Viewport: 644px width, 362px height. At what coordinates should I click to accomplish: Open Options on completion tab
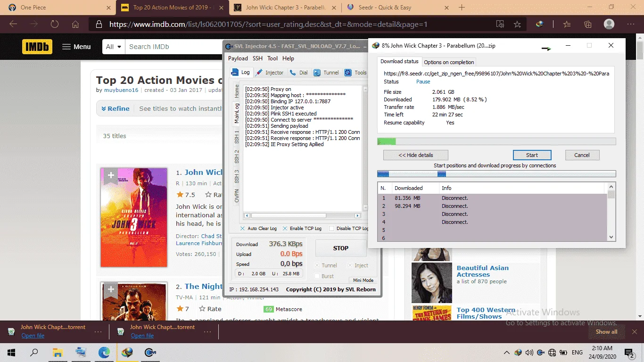tap(449, 62)
